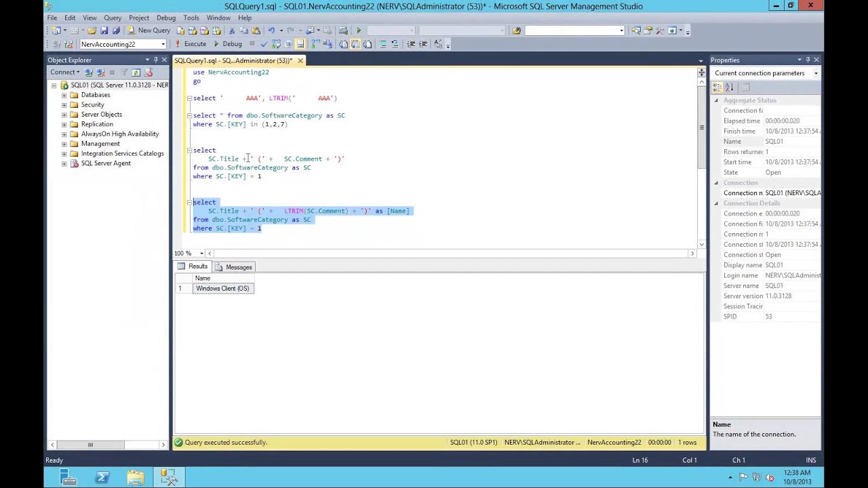
Task: Select the Management tree item
Action: (100, 144)
